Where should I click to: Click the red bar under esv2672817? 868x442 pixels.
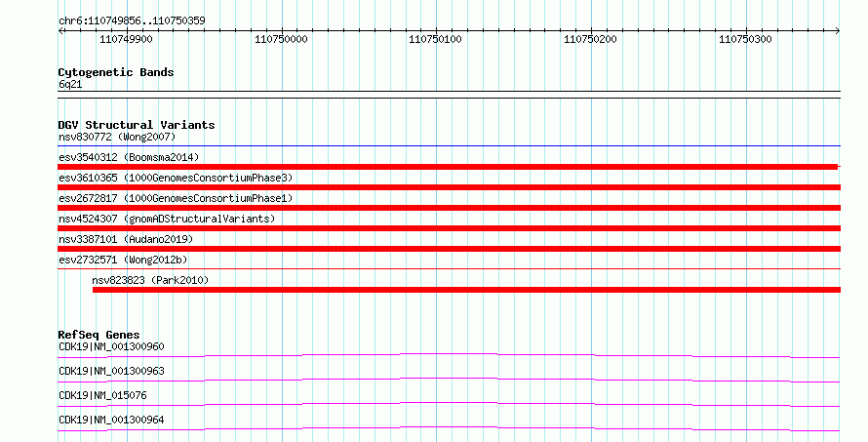point(449,208)
